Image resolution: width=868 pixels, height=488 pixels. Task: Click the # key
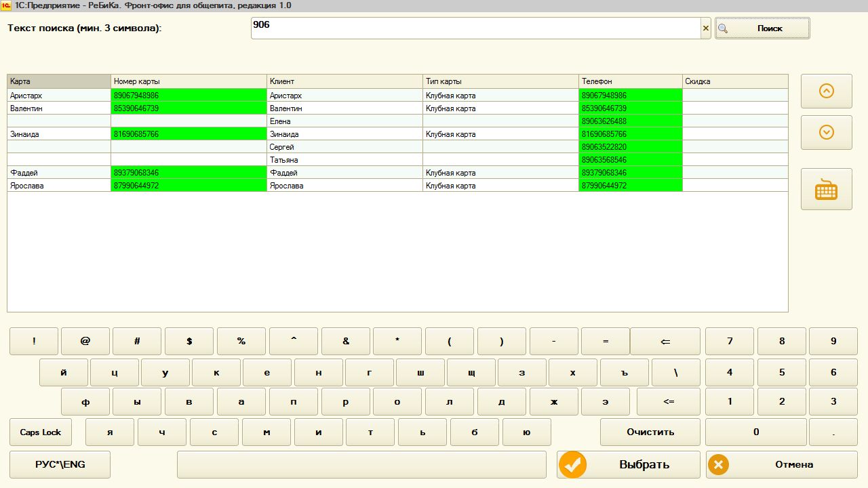pyautogui.click(x=137, y=341)
